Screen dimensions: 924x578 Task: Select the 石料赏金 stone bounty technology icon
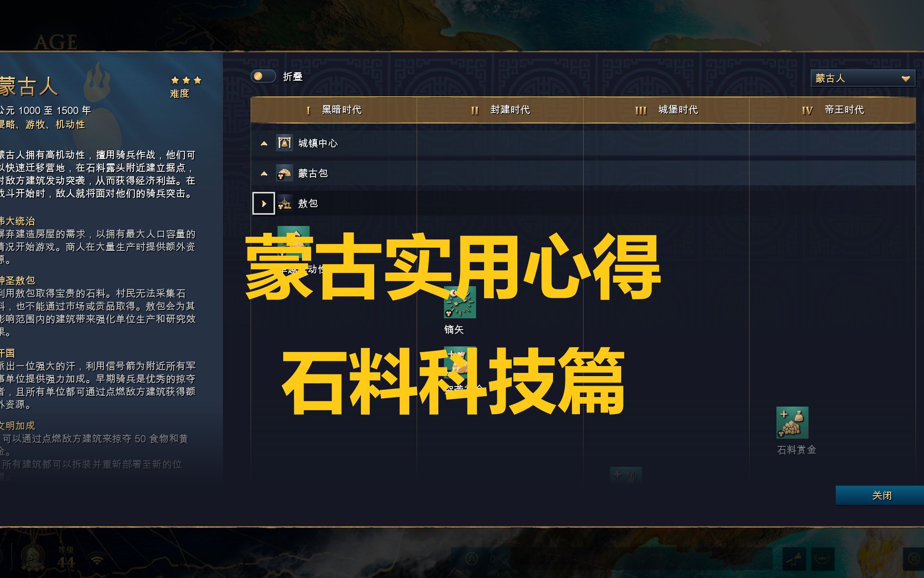[x=792, y=423]
